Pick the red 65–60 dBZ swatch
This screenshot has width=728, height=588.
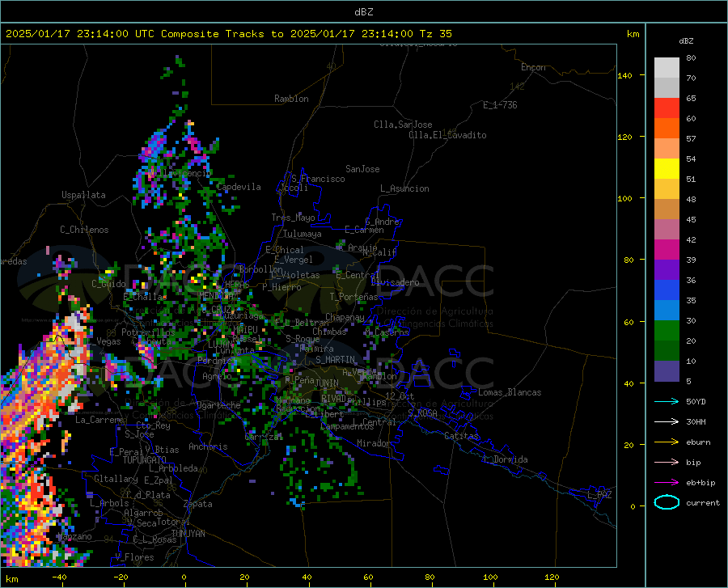coord(667,108)
